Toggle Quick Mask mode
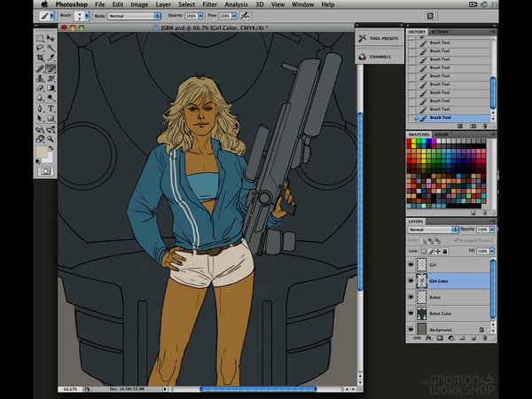The height and width of the screenshot is (399, 532). 45,171
